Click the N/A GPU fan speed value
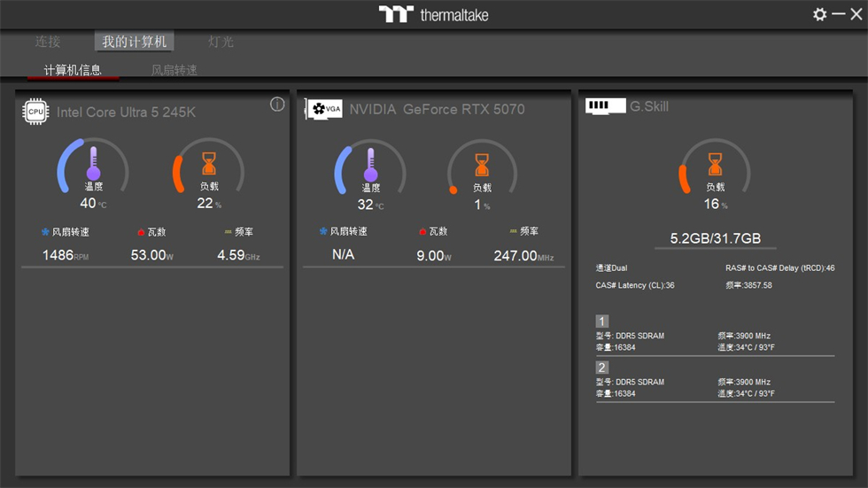This screenshot has width=868, height=488. (344, 254)
